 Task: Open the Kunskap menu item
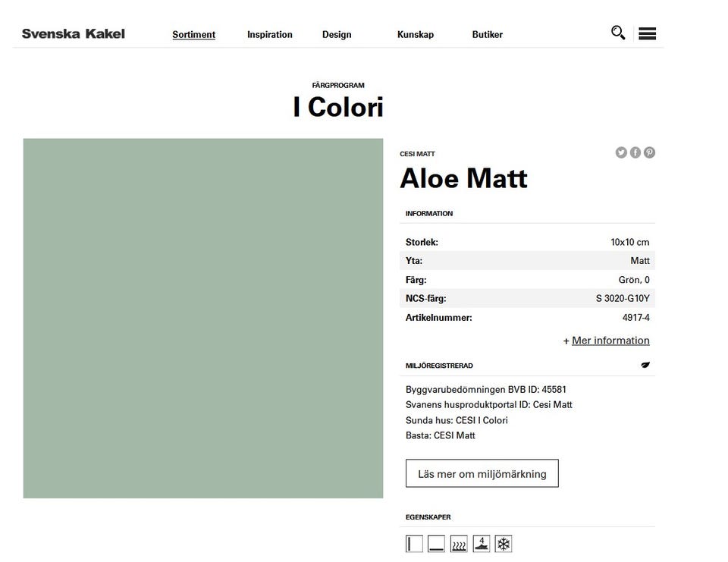point(416,34)
